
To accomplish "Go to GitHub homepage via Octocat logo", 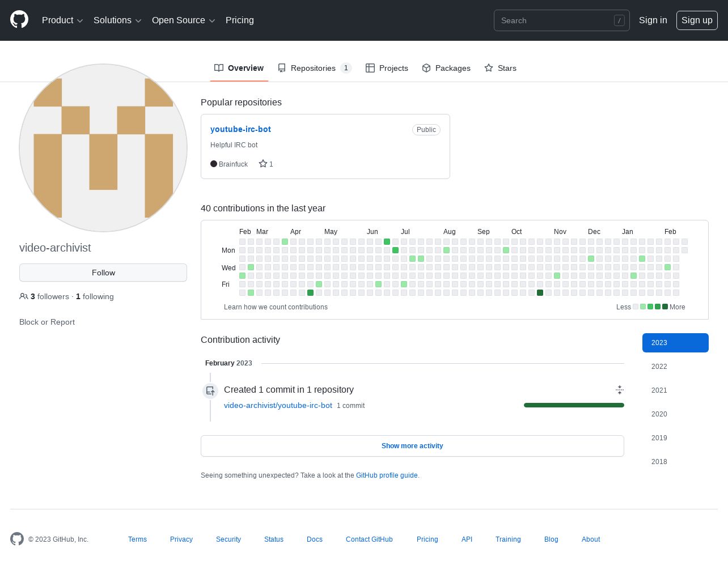I will click(x=19, y=20).
